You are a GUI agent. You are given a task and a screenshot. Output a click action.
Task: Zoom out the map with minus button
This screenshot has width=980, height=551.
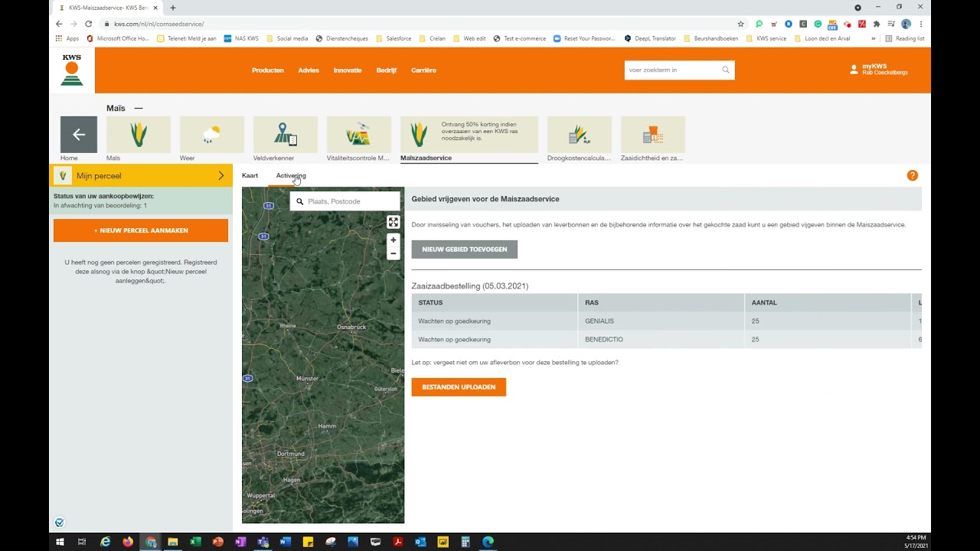tap(394, 253)
